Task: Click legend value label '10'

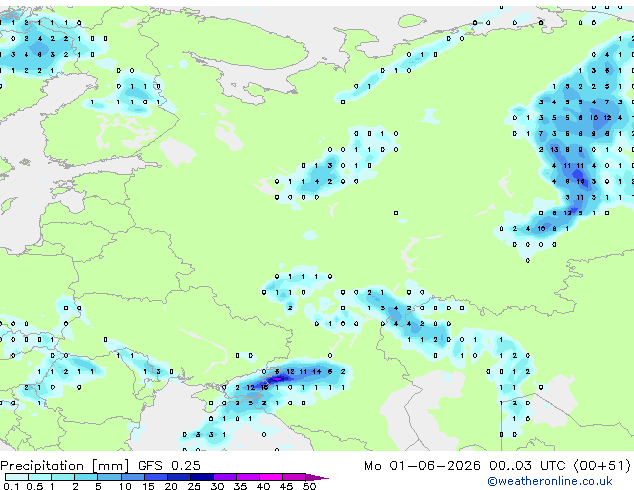Action: pyautogui.click(x=125, y=486)
